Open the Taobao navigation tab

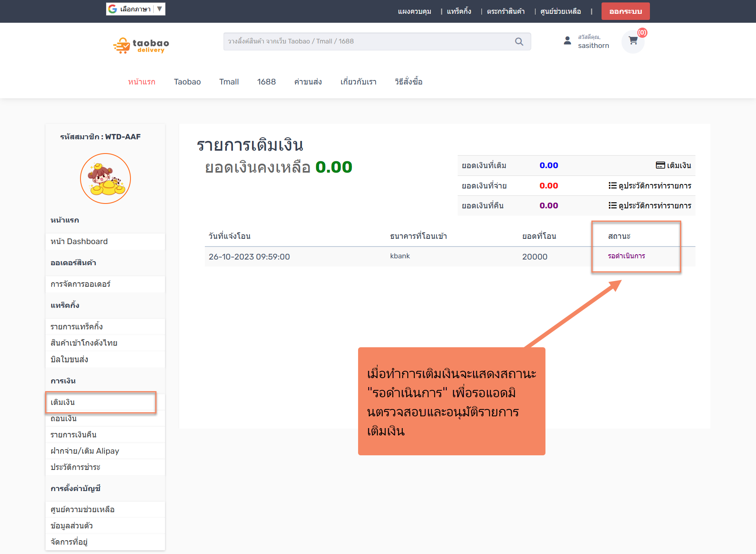187,82
